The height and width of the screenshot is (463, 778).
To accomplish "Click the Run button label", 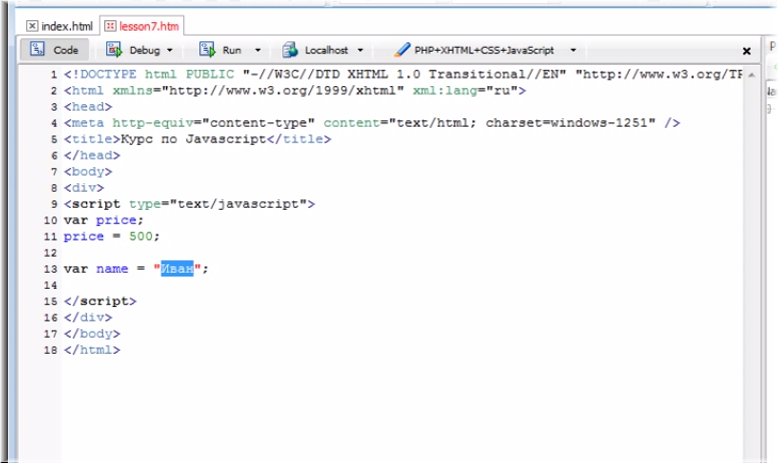I will [x=232, y=51].
